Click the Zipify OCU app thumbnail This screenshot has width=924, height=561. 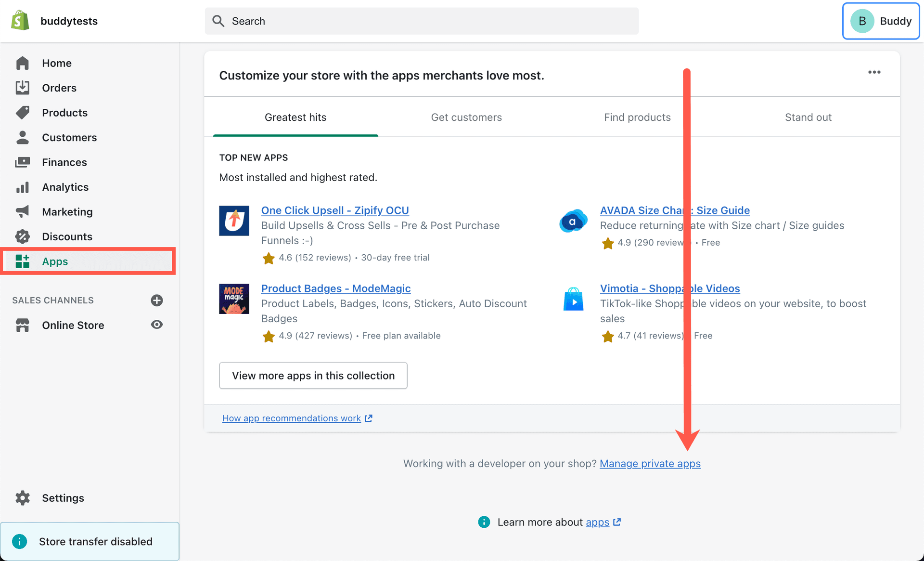pos(234,221)
